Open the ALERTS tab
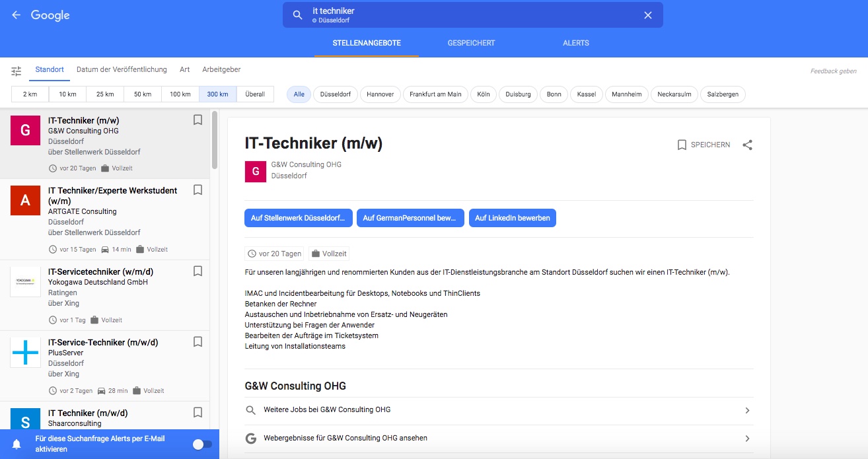This screenshot has width=868, height=459. (575, 42)
